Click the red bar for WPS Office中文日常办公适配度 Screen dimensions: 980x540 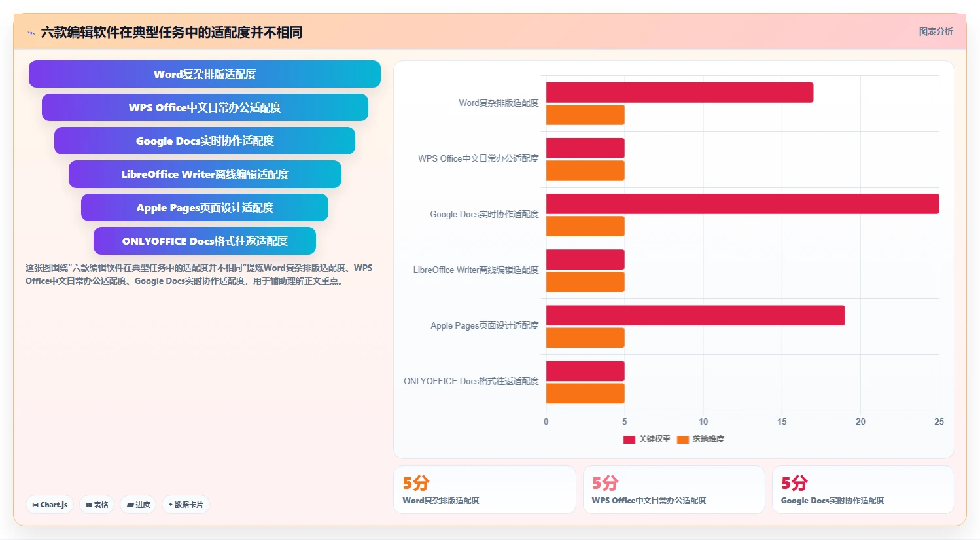[586, 148]
